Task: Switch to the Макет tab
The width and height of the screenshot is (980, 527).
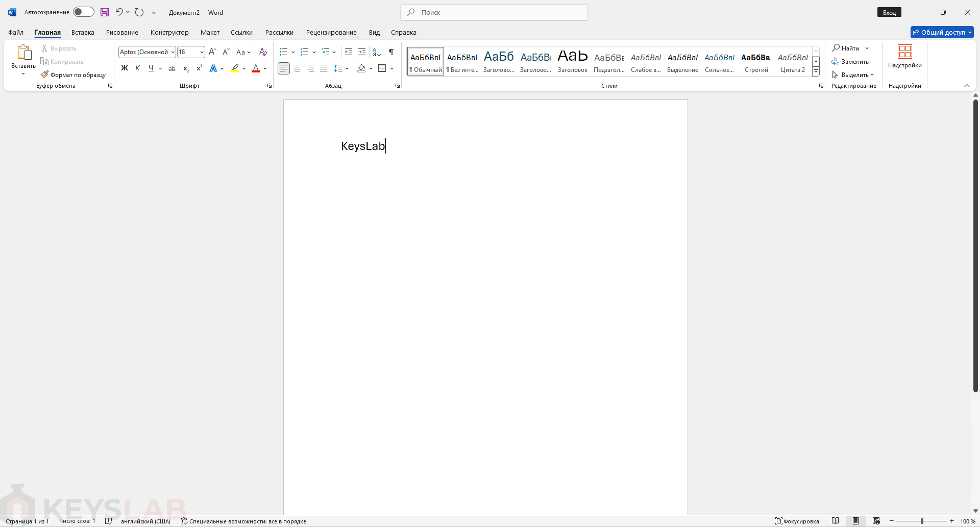Action: 210,33
